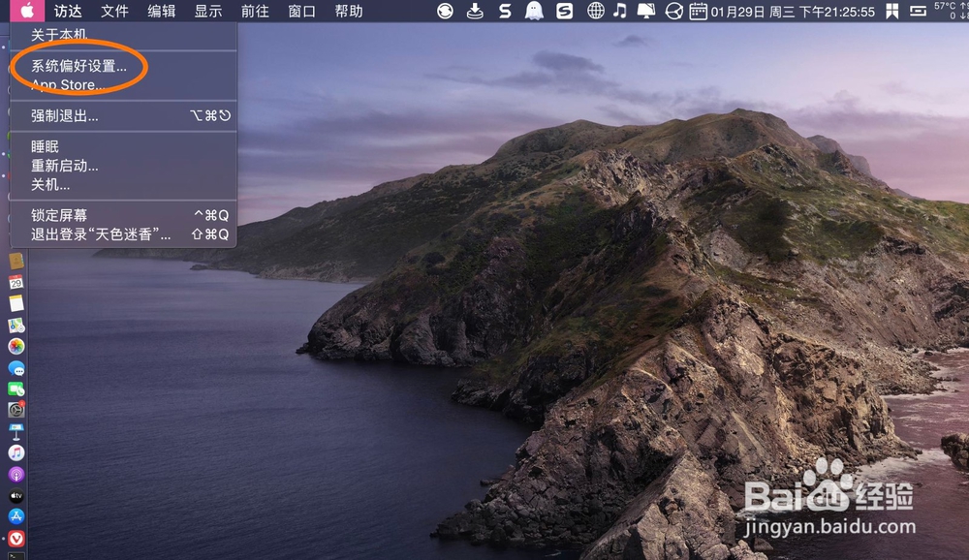This screenshot has width=969, height=560.
Task: Choose 关于本机 from Apple menu
Action: (x=124, y=35)
